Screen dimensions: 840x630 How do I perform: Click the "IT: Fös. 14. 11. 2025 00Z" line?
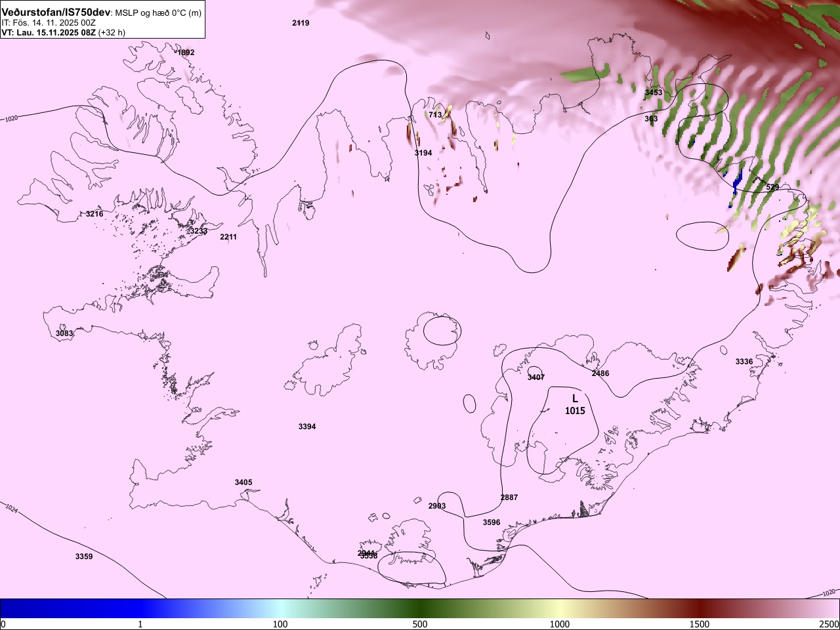pos(48,22)
